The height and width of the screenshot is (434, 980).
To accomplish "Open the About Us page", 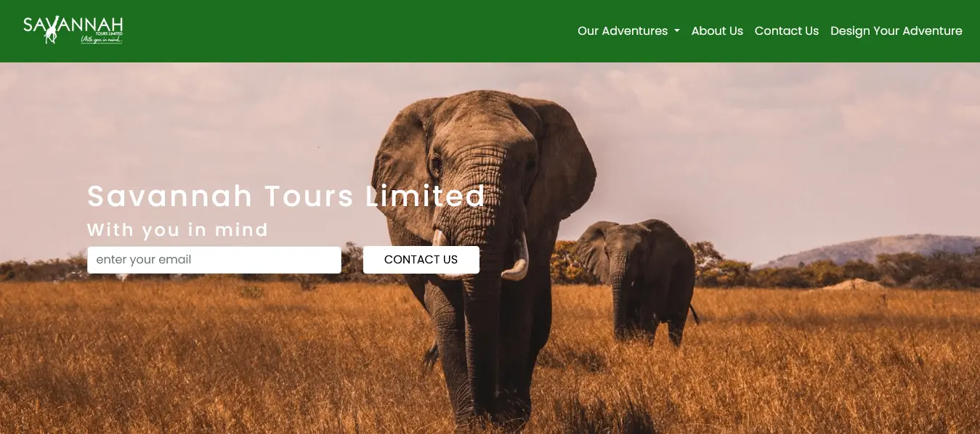I will [717, 31].
